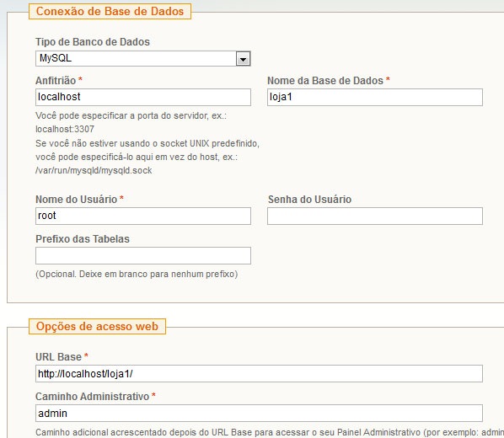Screen dimensions: 504x438
Task: Click the Nome da Base de Dados label
Action: 325,81
